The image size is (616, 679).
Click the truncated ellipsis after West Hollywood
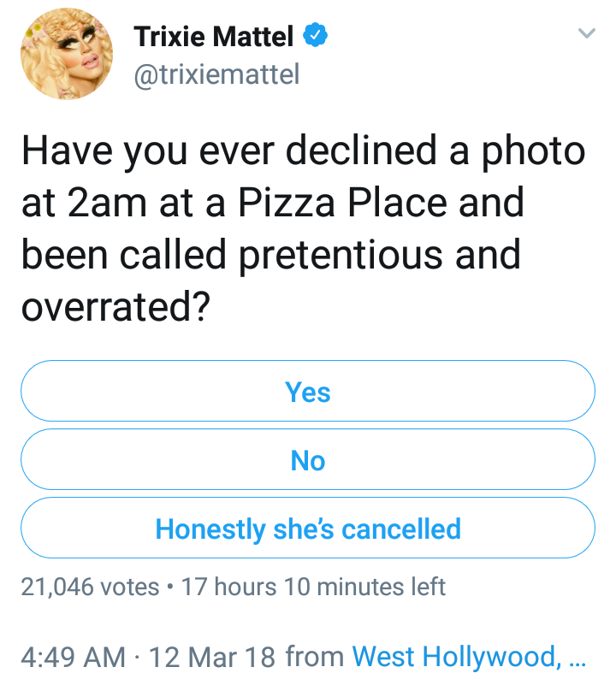click(x=577, y=660)
